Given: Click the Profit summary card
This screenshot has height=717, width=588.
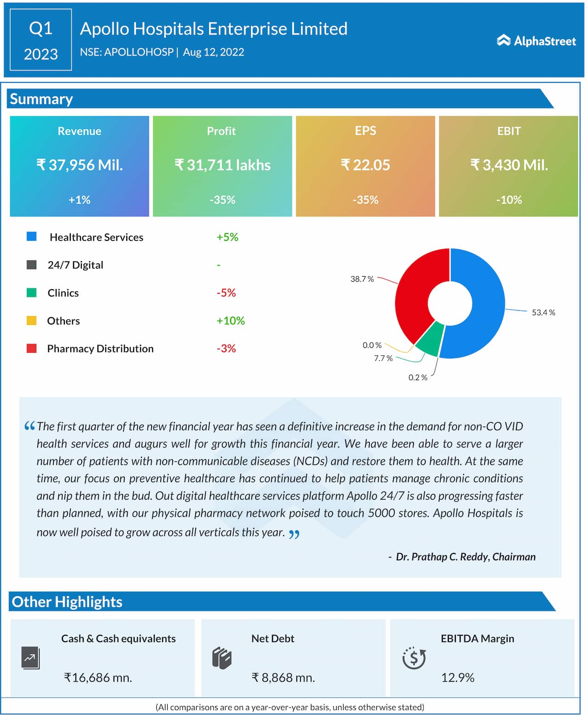Looking at the screenshot, I should click(222, 166).
